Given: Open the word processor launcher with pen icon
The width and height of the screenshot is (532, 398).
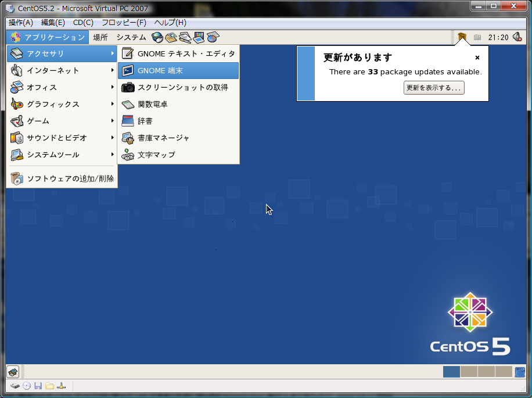Looking at the screenshot, I should (185, 37).
